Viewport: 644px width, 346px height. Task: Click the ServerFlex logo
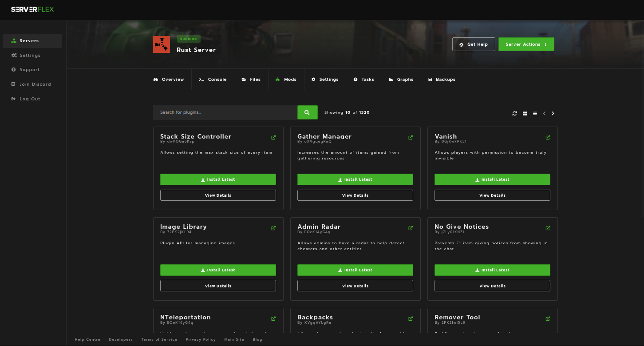[32, 9]
